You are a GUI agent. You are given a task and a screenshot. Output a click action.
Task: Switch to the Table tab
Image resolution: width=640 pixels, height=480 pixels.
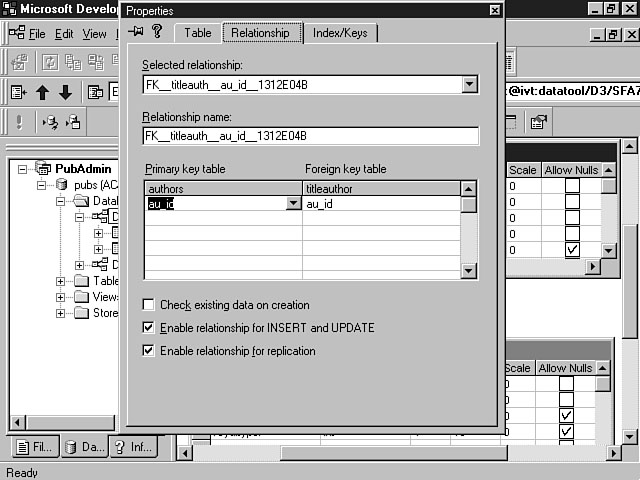point(198,33)
